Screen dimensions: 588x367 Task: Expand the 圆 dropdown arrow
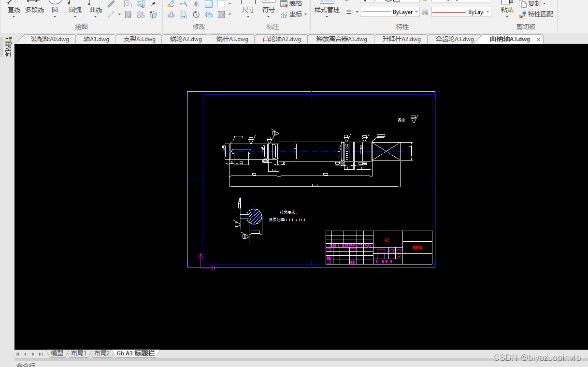click(x=55, y=17)
